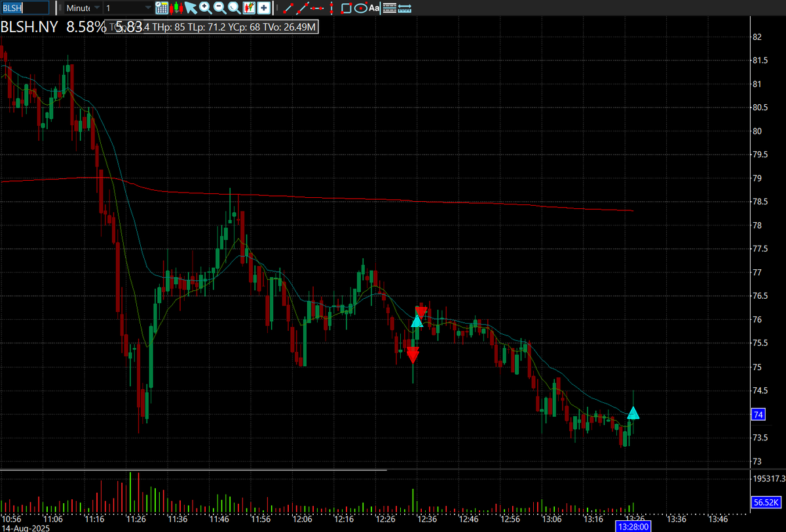
Task: Select the Aa text annotation tool
Action: (x=374, y=8)
